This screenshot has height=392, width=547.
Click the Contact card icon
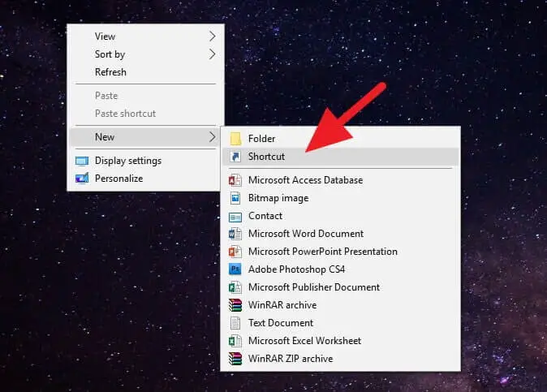click(x=235, y=217)
